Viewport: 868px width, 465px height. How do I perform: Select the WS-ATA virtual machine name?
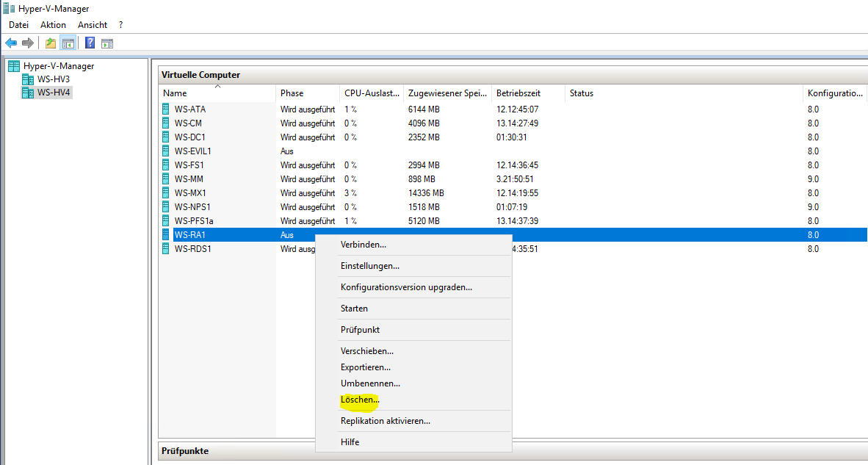click(190, 109)
